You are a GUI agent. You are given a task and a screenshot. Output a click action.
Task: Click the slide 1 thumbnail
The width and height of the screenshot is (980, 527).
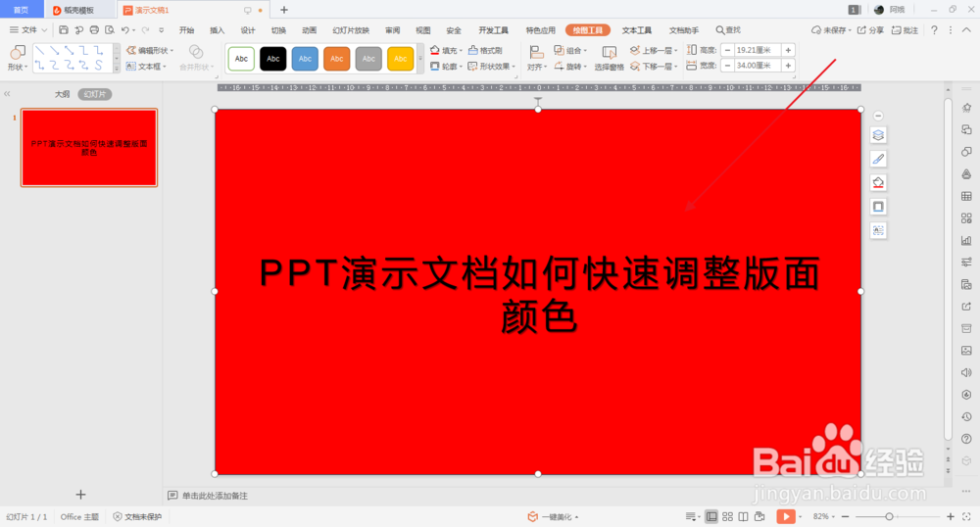(x=89, y=148)
